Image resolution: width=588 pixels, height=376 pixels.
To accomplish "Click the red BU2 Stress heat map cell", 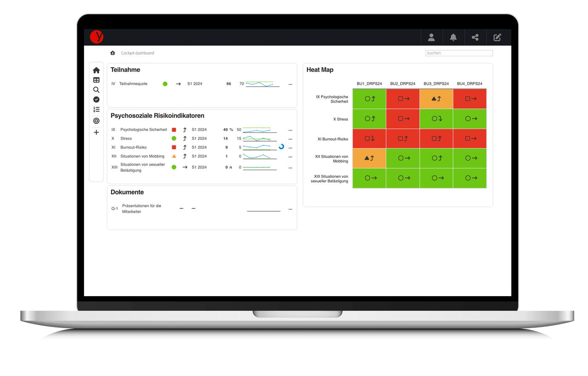I will pyautogui.click(x=403, y=119).
